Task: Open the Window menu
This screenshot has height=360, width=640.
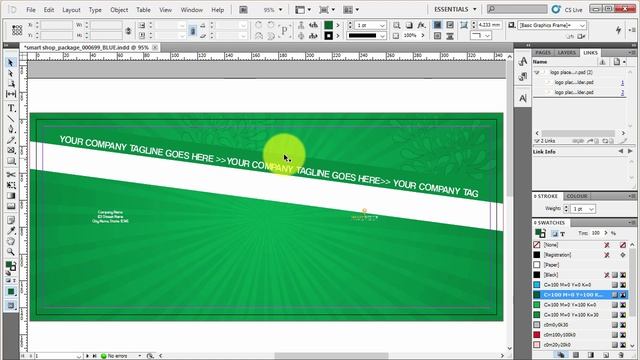Action: [192, 9]
